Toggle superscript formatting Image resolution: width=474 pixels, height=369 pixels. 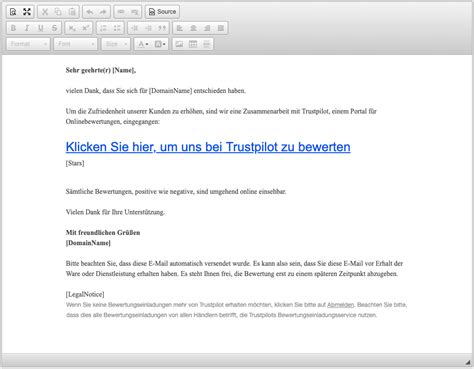coord(86,28)
